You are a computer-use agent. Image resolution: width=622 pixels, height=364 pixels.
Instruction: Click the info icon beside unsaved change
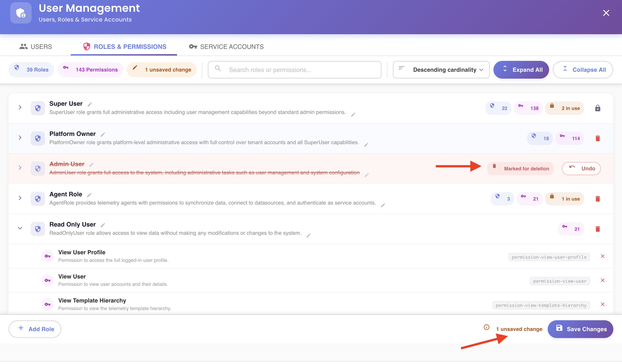(x=487, y=327)
